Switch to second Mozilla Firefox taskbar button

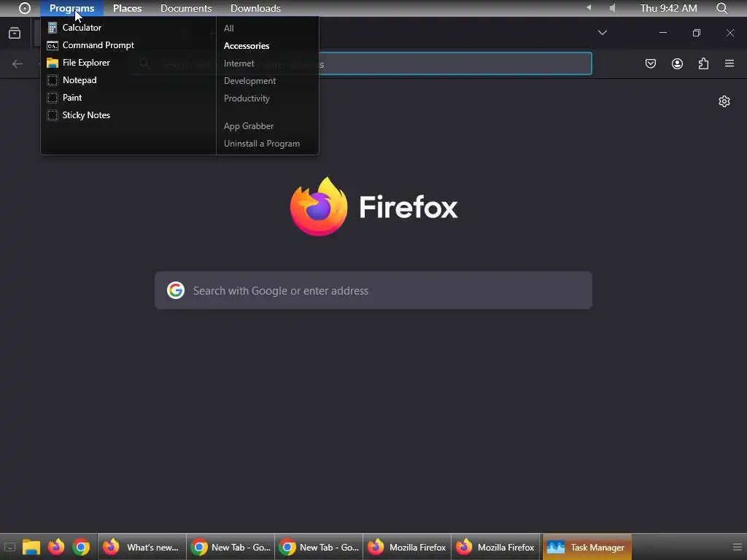[x=495, y=547]
